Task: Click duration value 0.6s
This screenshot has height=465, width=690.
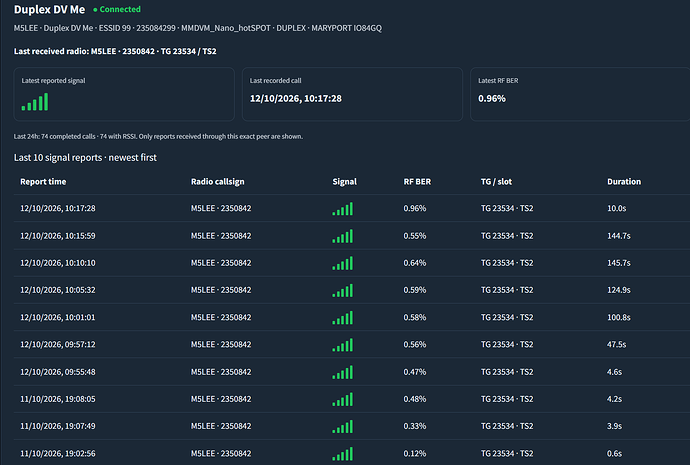Action: pyautogui.click(x=614, y=454)
